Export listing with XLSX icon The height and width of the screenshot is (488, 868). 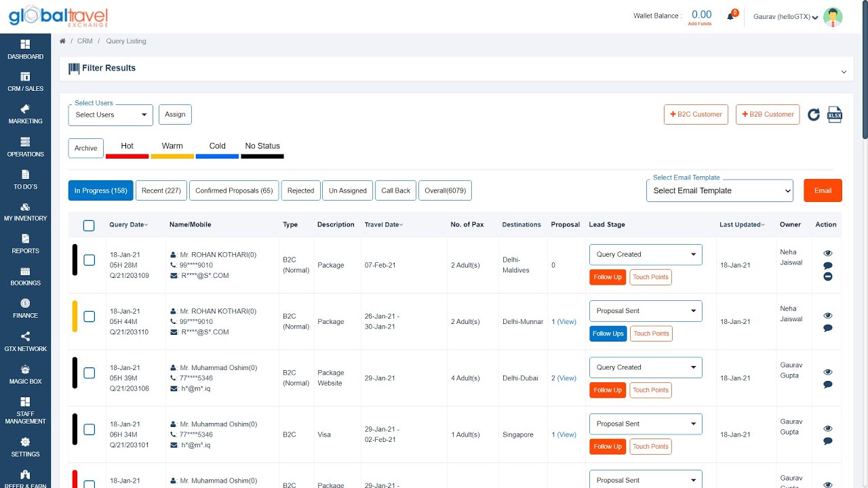(835, 115)
